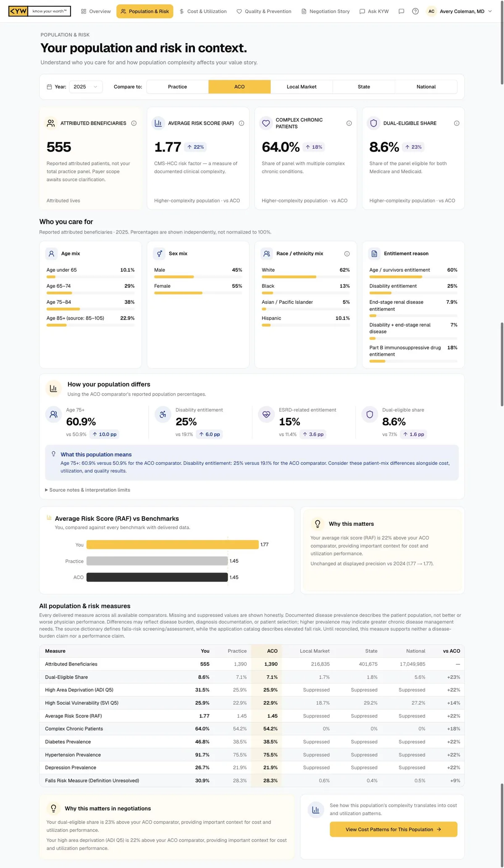Viewport: 504px width, 868px height.
Task: Select the Population & Risk tab
Action: 145,11
